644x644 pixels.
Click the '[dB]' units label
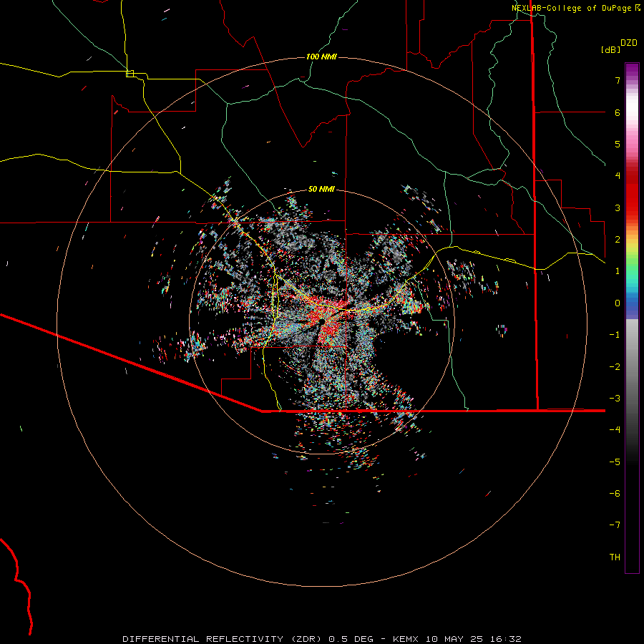(x=611, y=49)
